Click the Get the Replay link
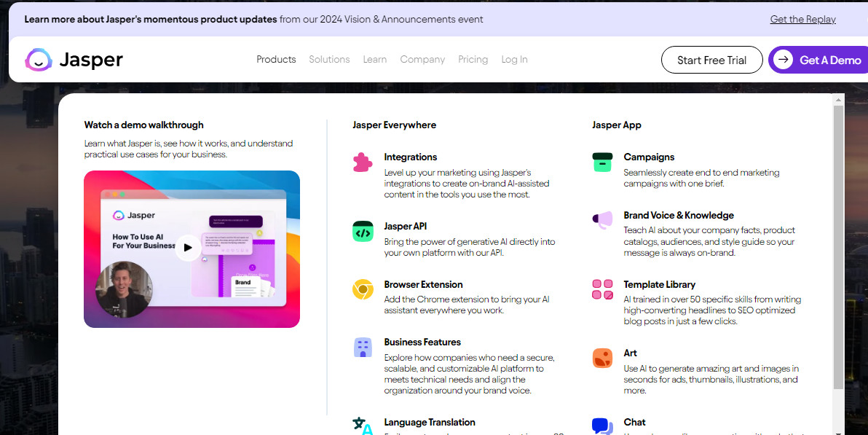The height and width of the screenshot is (435, 868). 802,20
